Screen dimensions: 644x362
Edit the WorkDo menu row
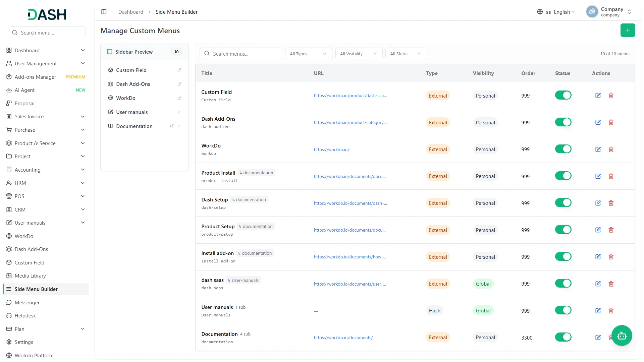(598, 149)
